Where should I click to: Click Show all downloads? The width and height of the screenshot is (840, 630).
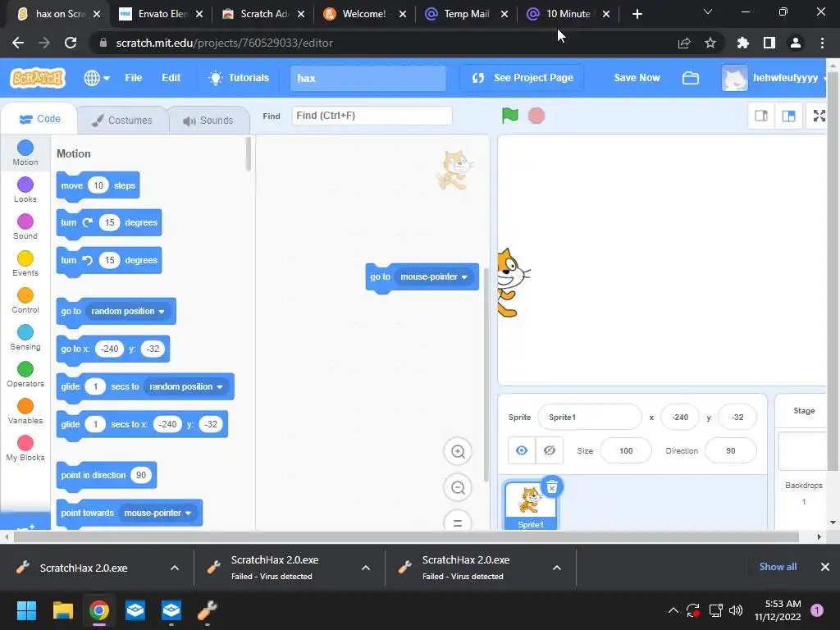coord(778,567)
